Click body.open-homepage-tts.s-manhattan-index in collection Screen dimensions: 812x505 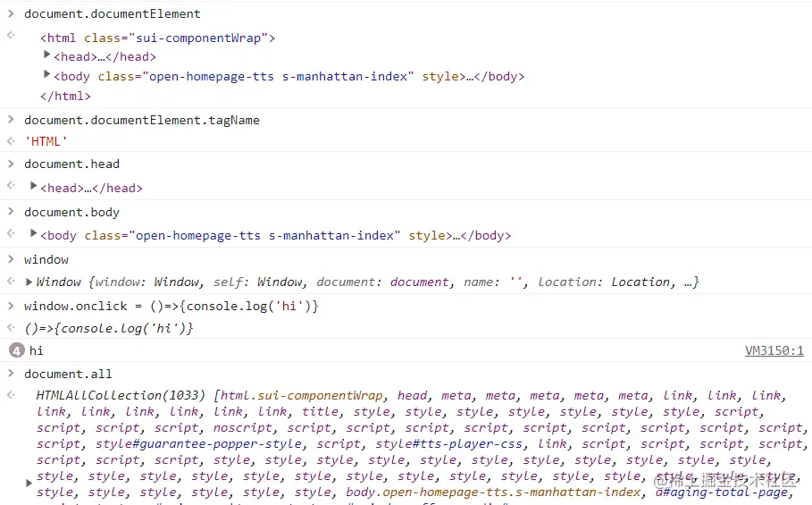[493, 492]
